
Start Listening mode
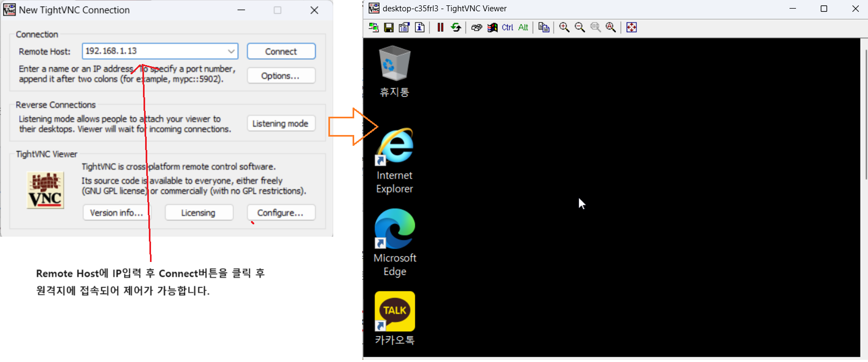281,123
